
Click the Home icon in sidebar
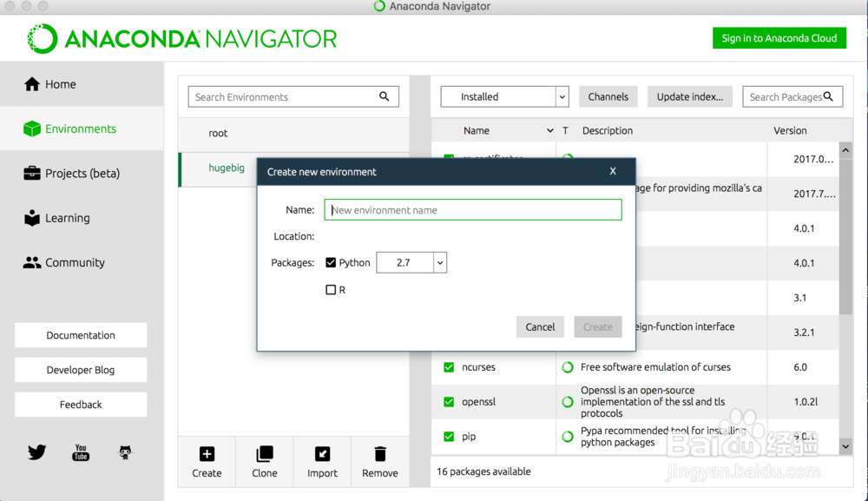[x=32, y=84]
